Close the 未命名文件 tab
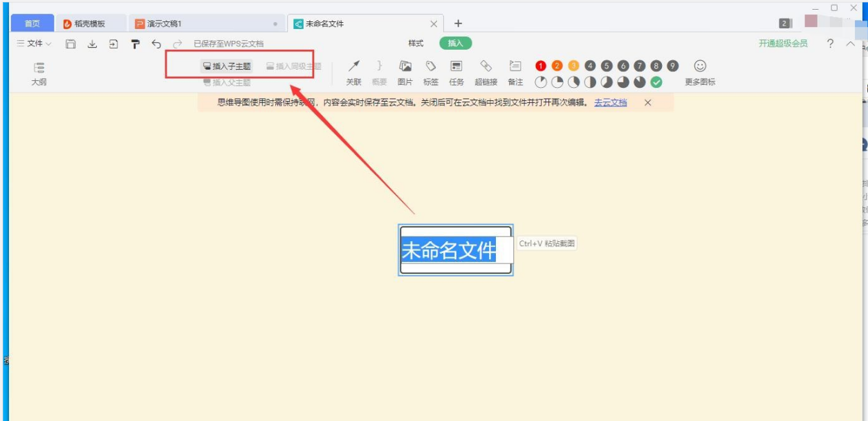The image size is (868, 421). coord(434,24)
